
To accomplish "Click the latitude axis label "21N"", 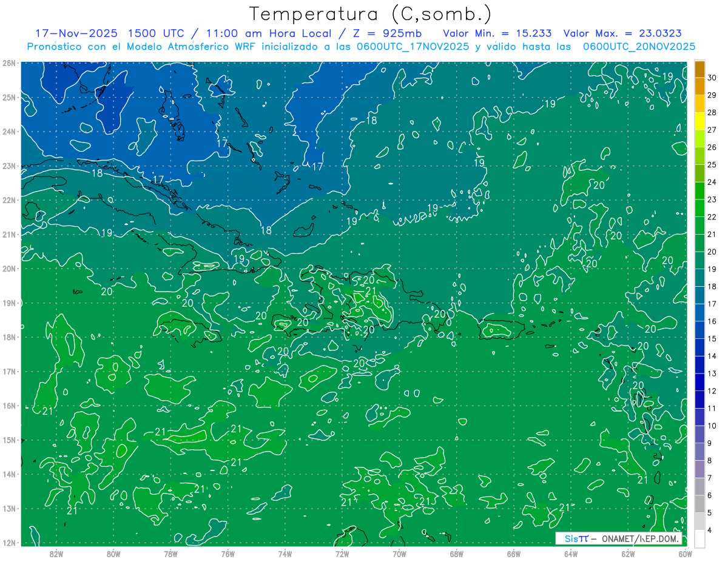I will coord(10,234).
